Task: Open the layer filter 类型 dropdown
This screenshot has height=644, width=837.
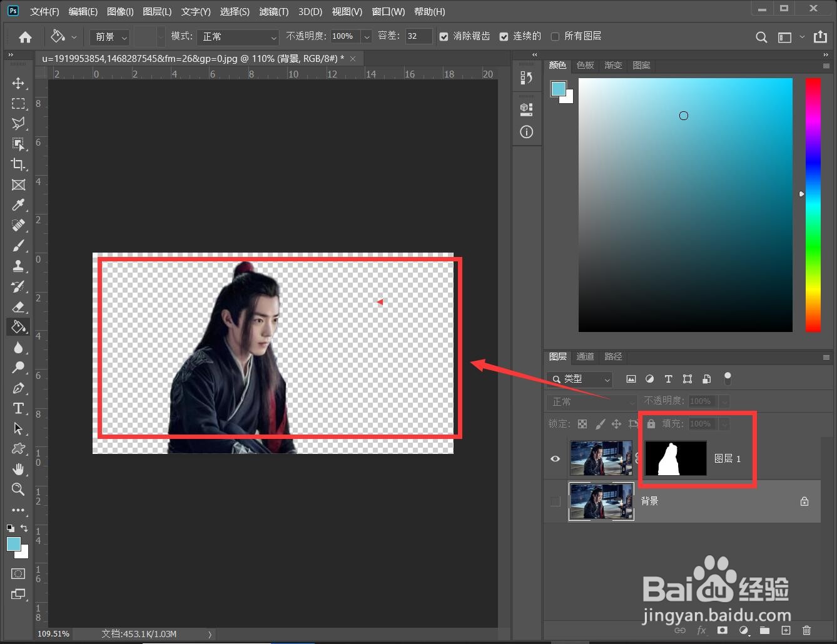Action: (x=579, y=379)
